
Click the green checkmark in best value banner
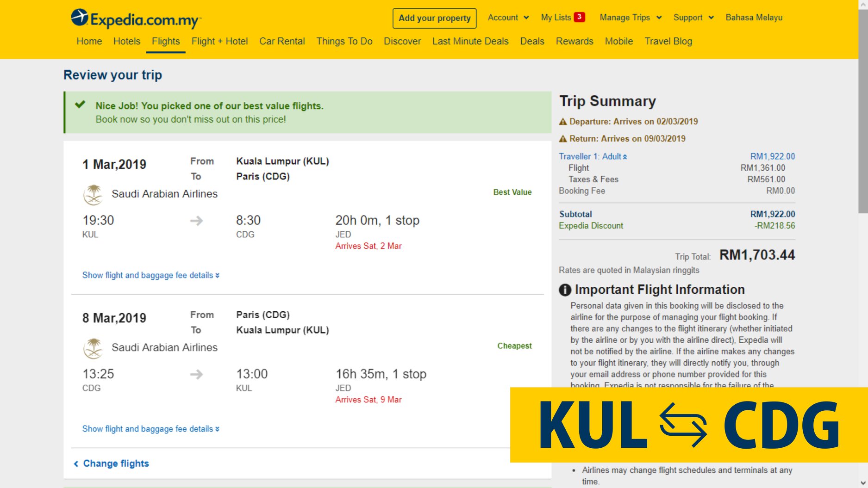coord(80,104)
